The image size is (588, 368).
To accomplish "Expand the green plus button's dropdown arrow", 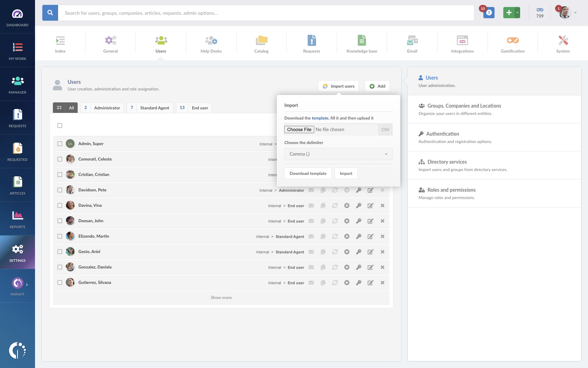I will 517,12.
